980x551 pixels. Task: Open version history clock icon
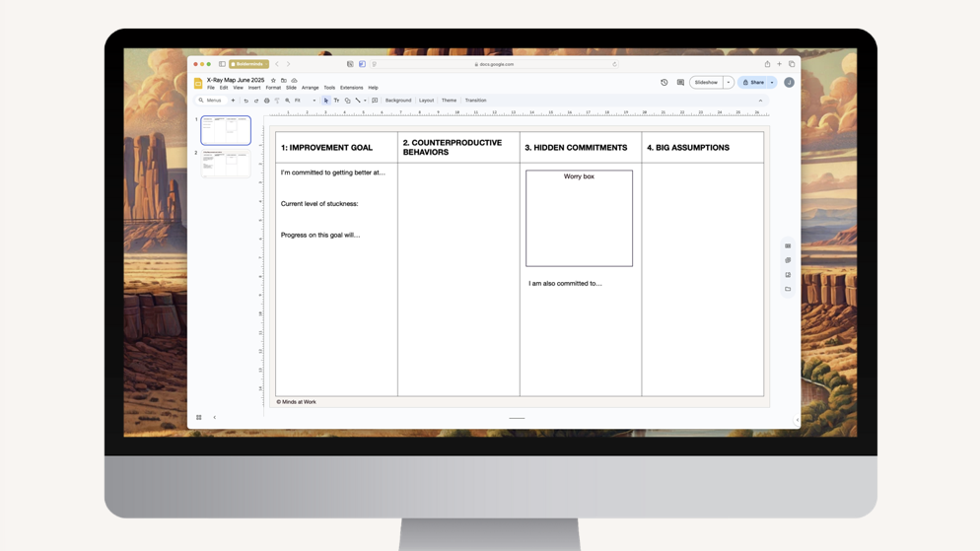665,83
